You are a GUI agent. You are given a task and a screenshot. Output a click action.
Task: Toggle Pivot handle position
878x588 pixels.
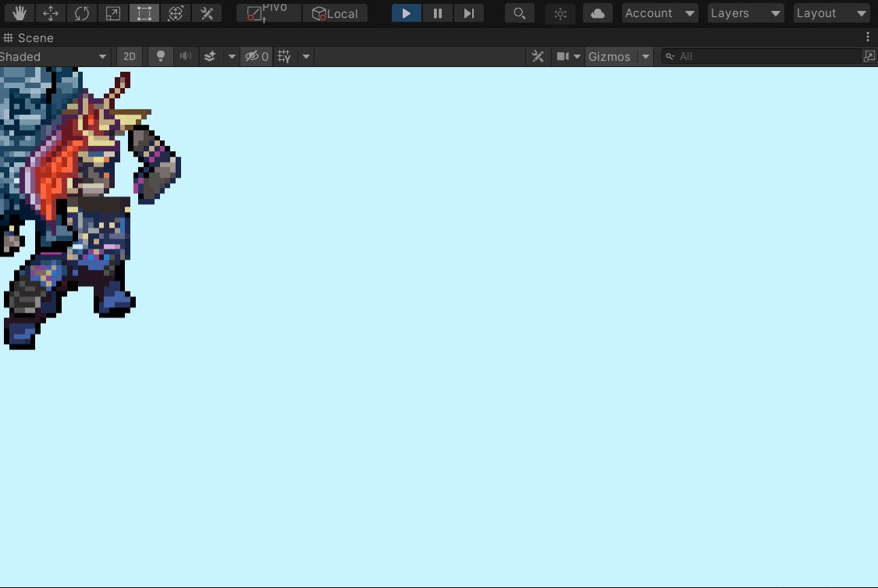point(268,13)
